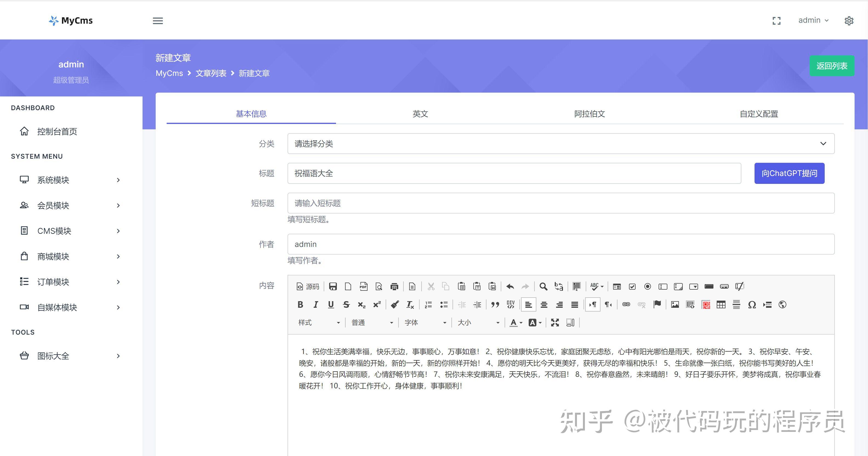The width and height of the screenshot is (868, 456).
Task: Insert special character with Omega icon
Action: click(752, 304)
